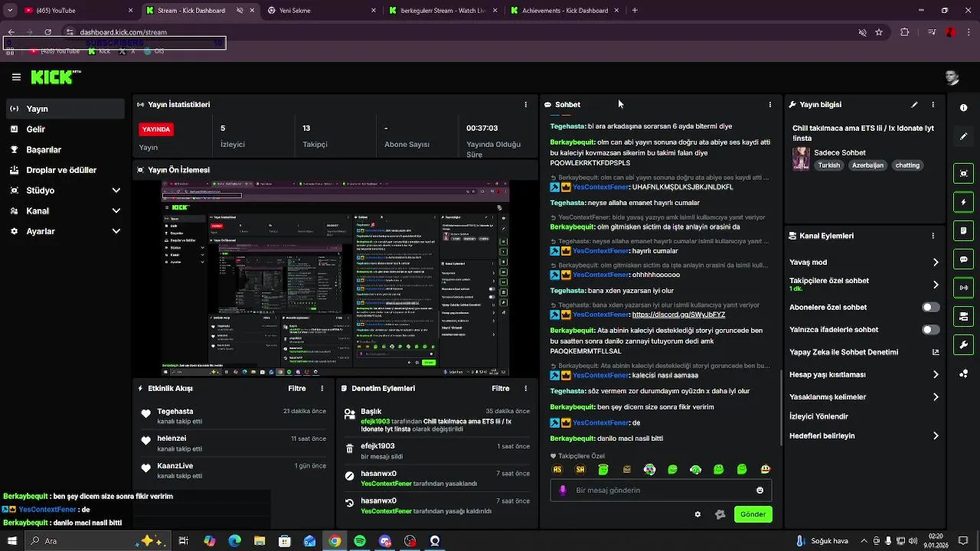This screenshot has height=551, width=980.
Task: Switch to the Achievements - Kick Dashboard tab
Action: pos(565,11)
